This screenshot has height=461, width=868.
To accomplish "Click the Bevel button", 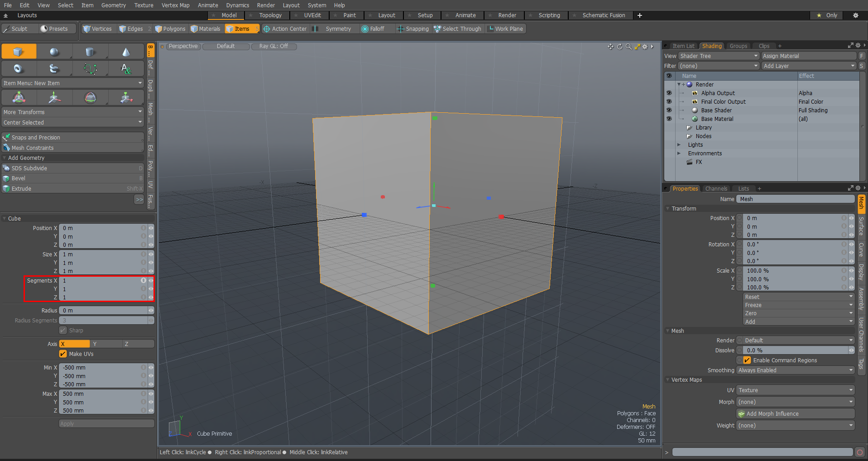I will (x=72, y=178).
